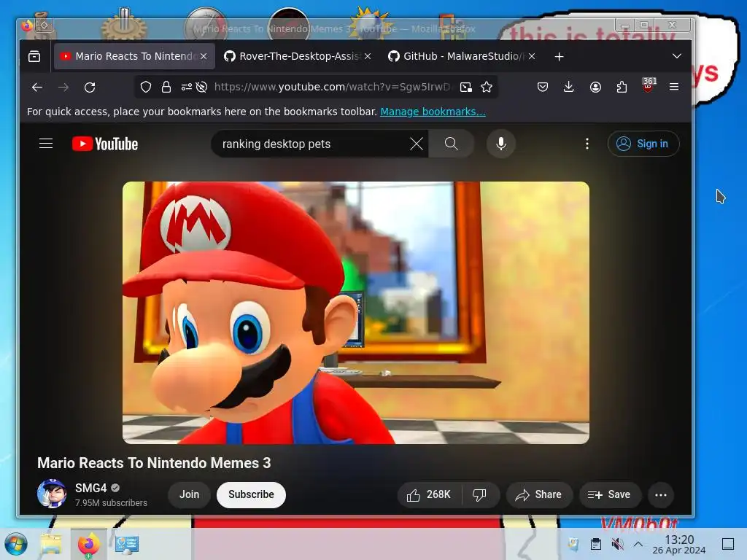Clear the YouTube search query
Image resolution: width=747 pixels, height=560 pixels.
(x=417, y=144)
